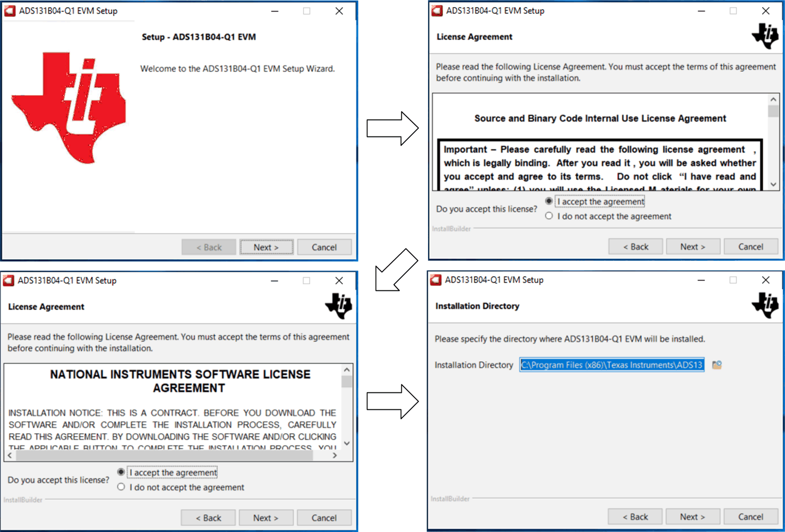Click Cancel in the Setup welcome window
Viewport: 785px width, 532px height.
pos(324,247)
